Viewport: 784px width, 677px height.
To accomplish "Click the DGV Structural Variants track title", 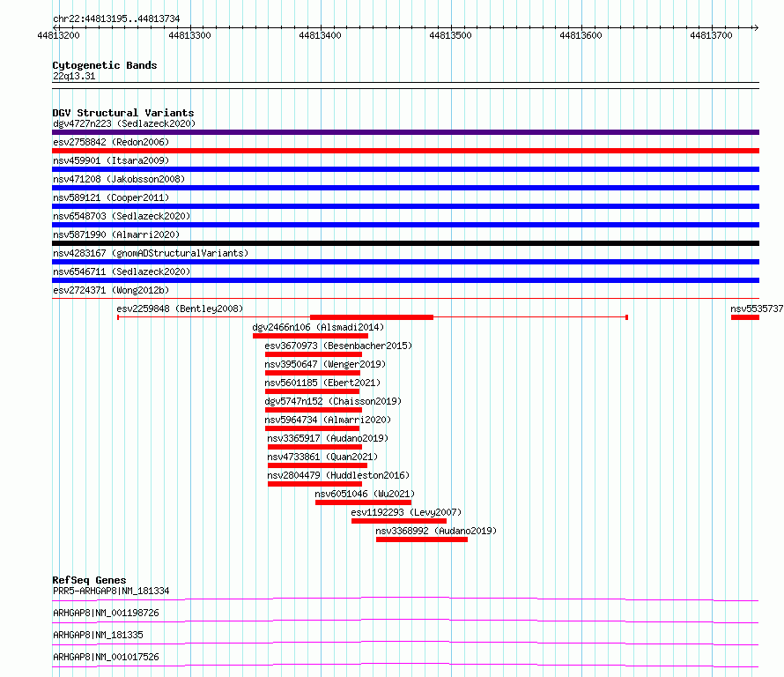I will 123,113.
